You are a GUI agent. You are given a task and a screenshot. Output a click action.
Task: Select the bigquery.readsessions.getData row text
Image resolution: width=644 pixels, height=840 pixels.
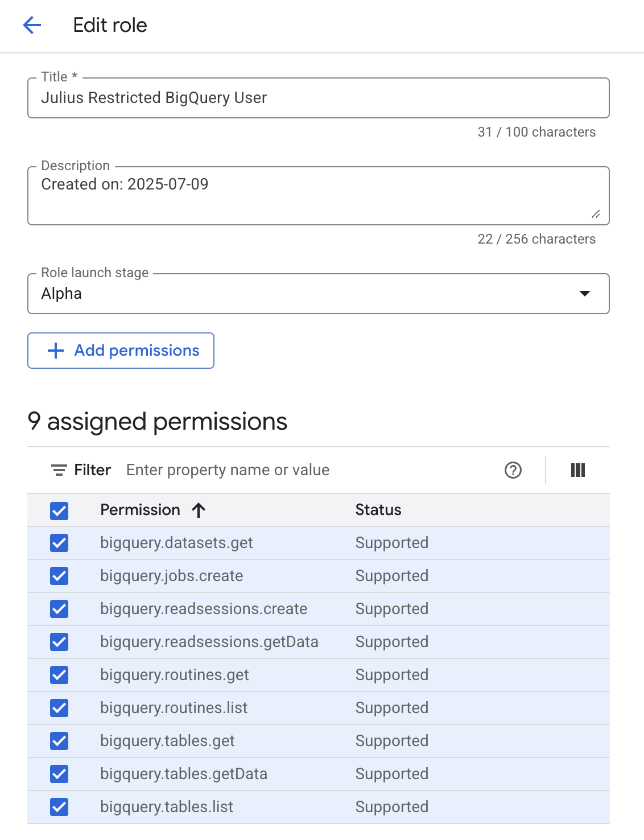tap(209, 642)
